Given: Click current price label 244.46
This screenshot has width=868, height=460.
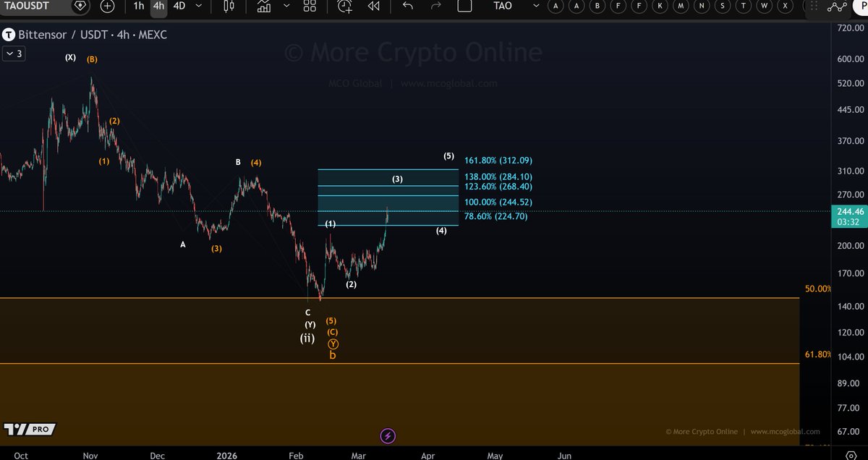Looking at the screenshot, I should 850,210.
